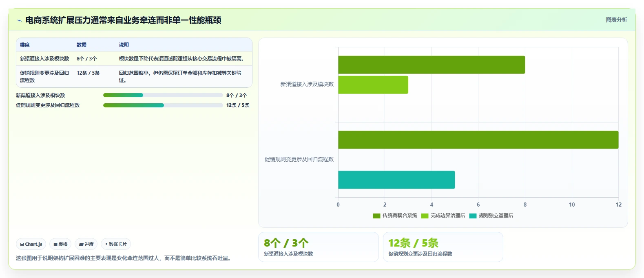Select the Chart.js tag chip
644x278 pixels.
point(31,244)
